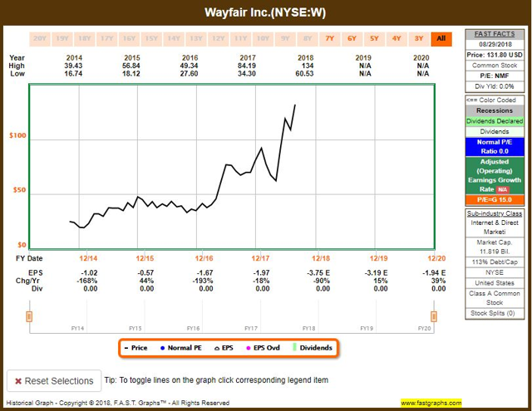Grab the right timeline range handle
Screen dimensions: 532x411
pyautogui.click(x=434, y=316)
